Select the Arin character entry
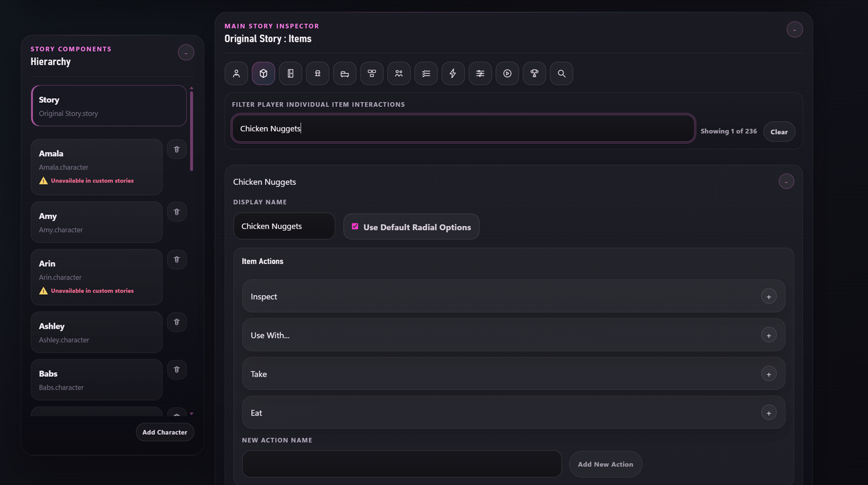The width and height of the screenshot is (868, 485). pos(96,277)
